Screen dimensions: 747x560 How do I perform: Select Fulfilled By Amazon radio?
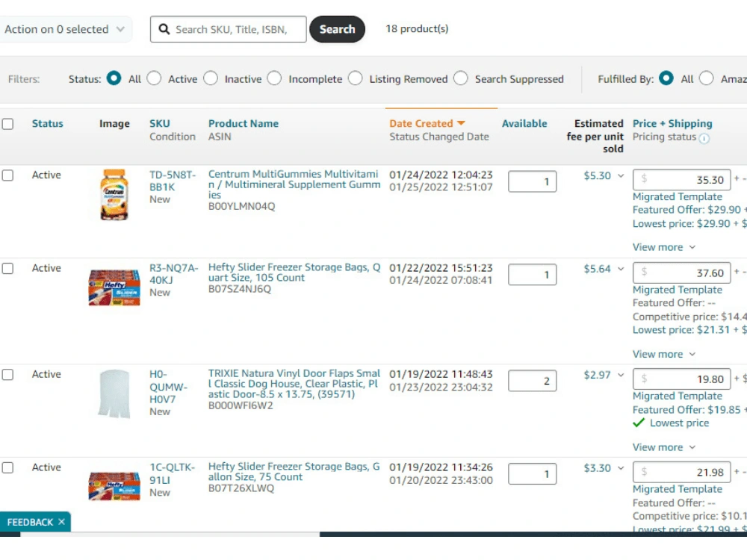click(x=706, y=78)
